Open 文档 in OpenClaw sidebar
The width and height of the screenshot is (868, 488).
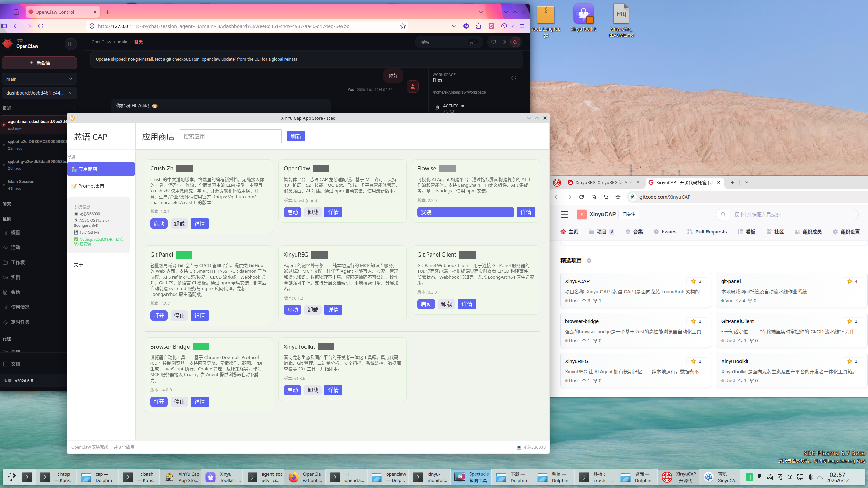pos(16,364)
